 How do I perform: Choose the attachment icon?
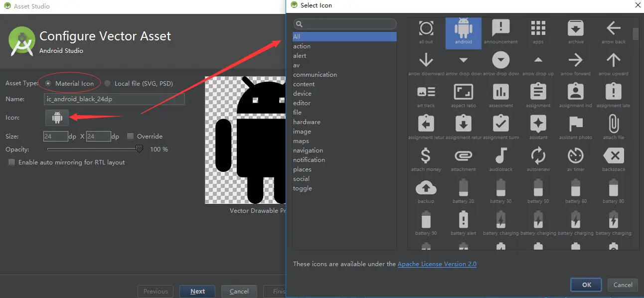[x=464, y=156]
